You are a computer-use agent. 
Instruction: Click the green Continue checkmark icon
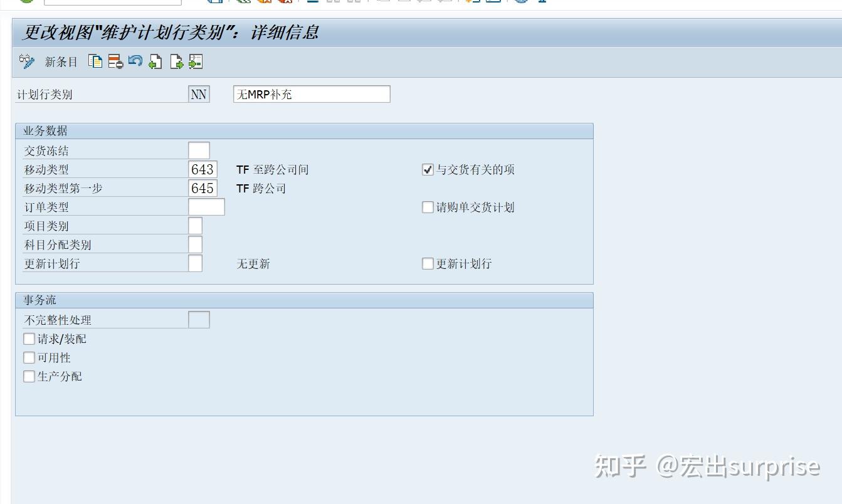(25, 2)
